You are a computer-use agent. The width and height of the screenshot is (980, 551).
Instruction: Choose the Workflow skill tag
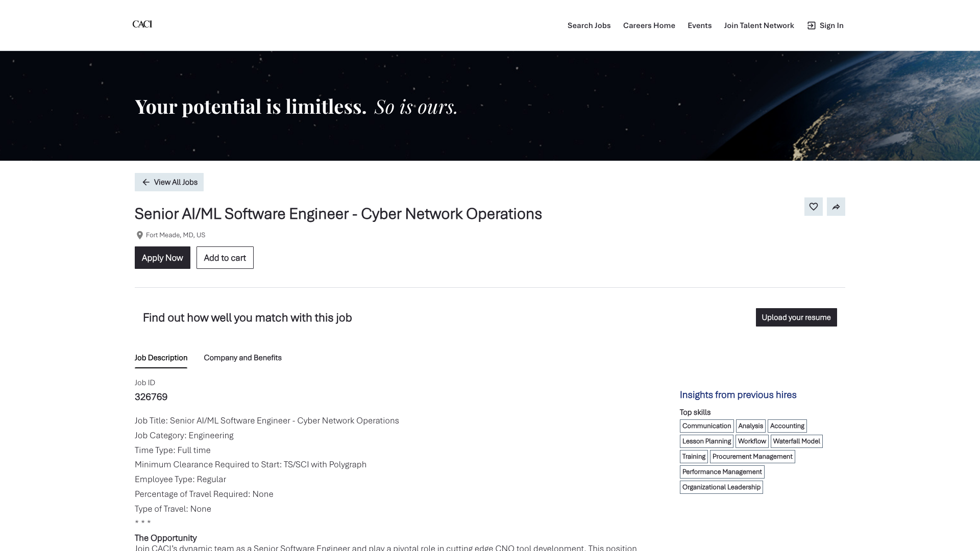[752, 441]
